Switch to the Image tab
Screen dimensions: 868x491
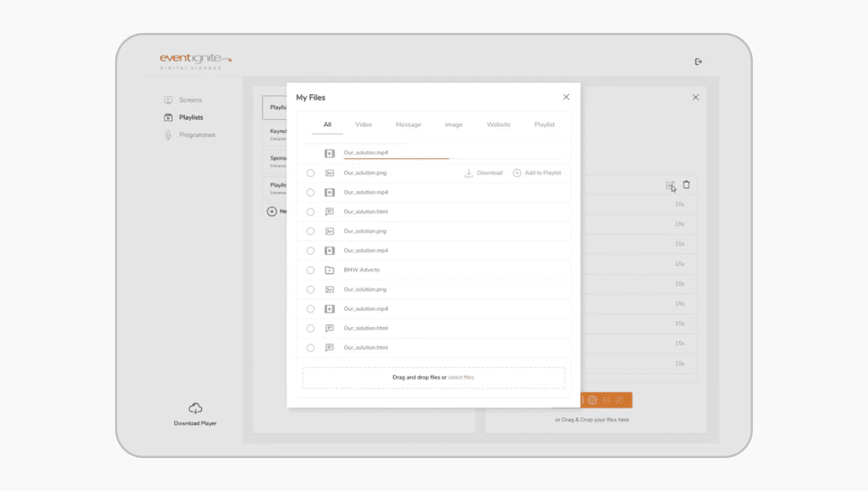click(x=453, y=125)
